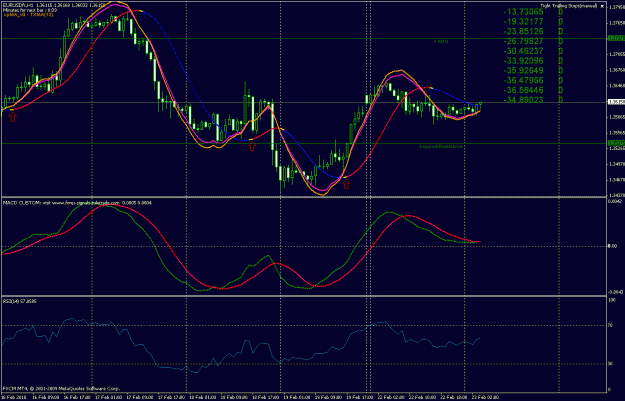Image resolution: width=625 pixels, height=401 pixels.
Task: Click the 30 level on the RSI scale
Action: [x=611, y=364]
